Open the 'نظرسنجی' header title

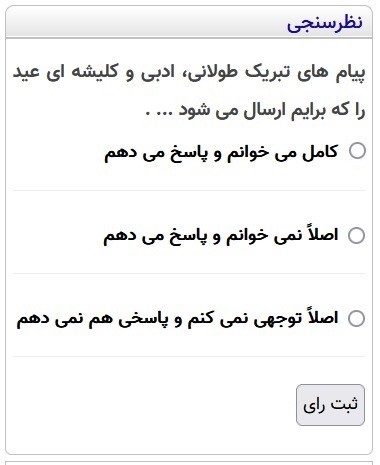click(325, 23)
